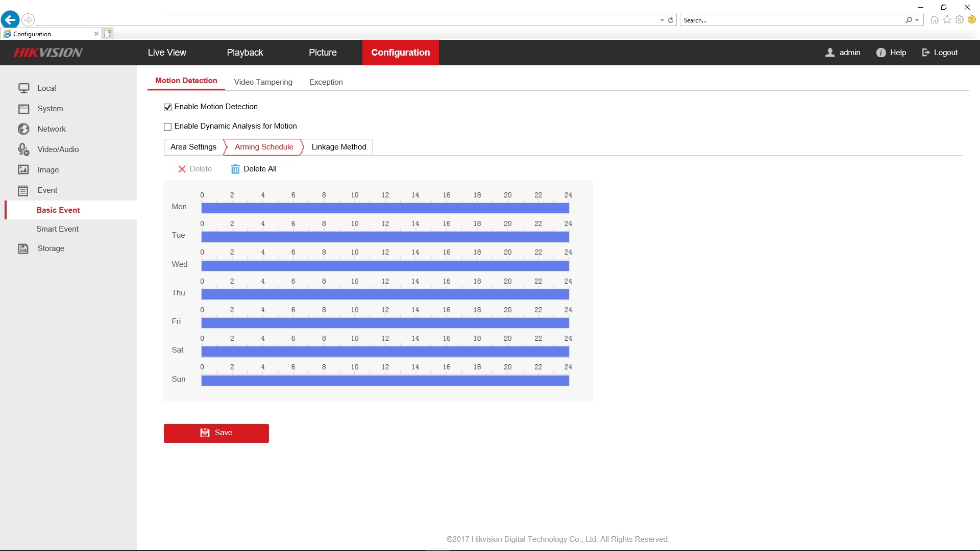Viewport: 980px width, 551px height.
Task: Click the Logout exit icon
Action: (x=926, y=53)
